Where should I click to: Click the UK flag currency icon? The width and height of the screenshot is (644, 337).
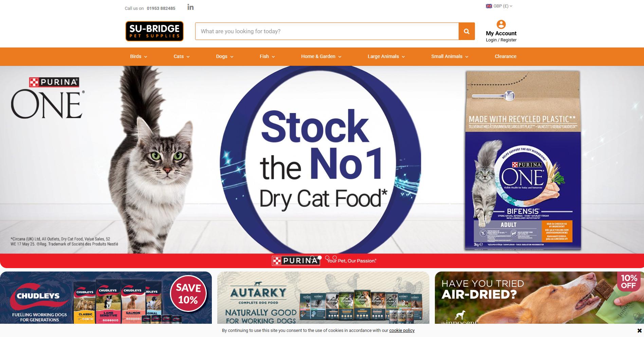point(489,6)
